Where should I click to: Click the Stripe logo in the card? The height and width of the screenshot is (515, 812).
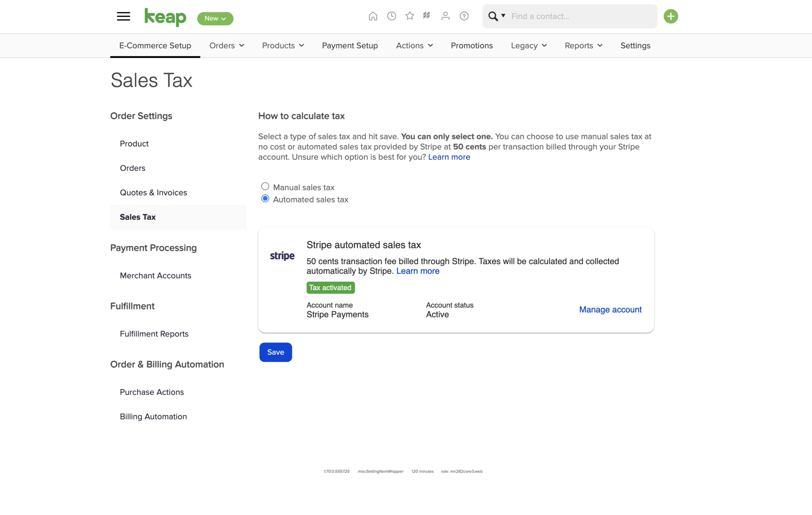pos(282,256)
